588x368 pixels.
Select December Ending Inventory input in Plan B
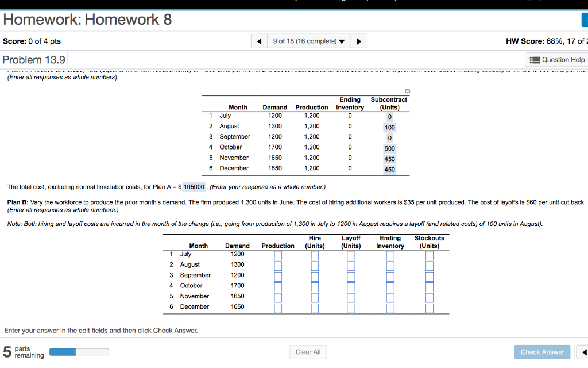pyautogui.click(x=390, y=308)
